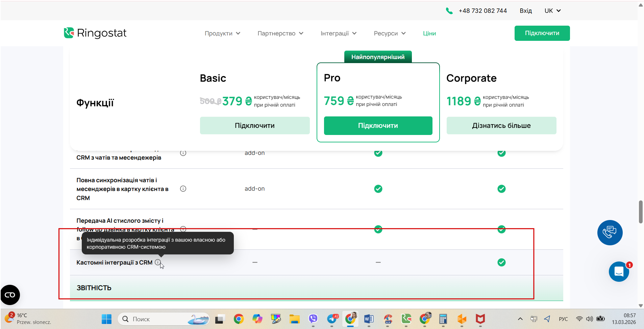Open the orange app icon left of McAfee
644x329 pixels.
[x=462, y=319]
